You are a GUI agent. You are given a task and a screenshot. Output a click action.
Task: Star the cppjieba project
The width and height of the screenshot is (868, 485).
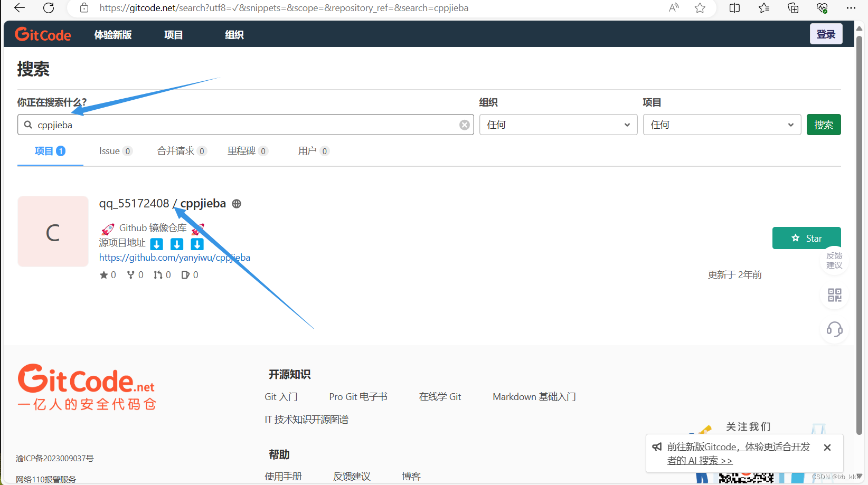806,238
